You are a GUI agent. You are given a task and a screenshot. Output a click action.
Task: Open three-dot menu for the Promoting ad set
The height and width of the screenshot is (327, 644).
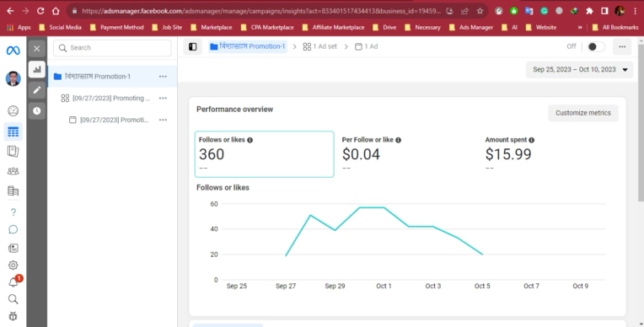click(163, 98)
